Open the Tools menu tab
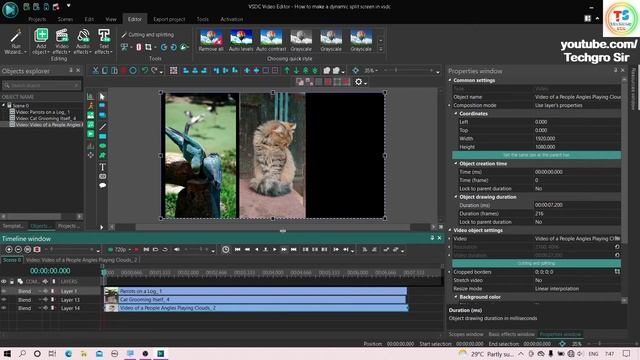 click(x=202, y=19)
